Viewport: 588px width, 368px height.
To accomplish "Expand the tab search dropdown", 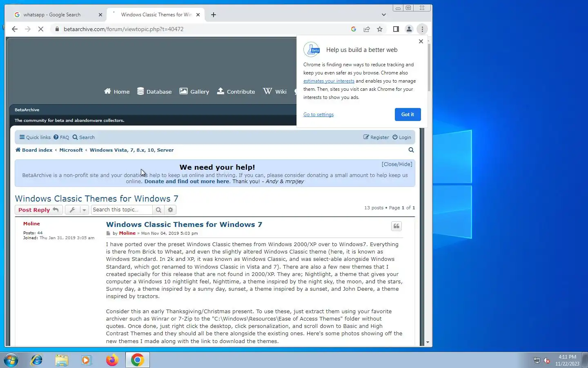I will 384,15.
